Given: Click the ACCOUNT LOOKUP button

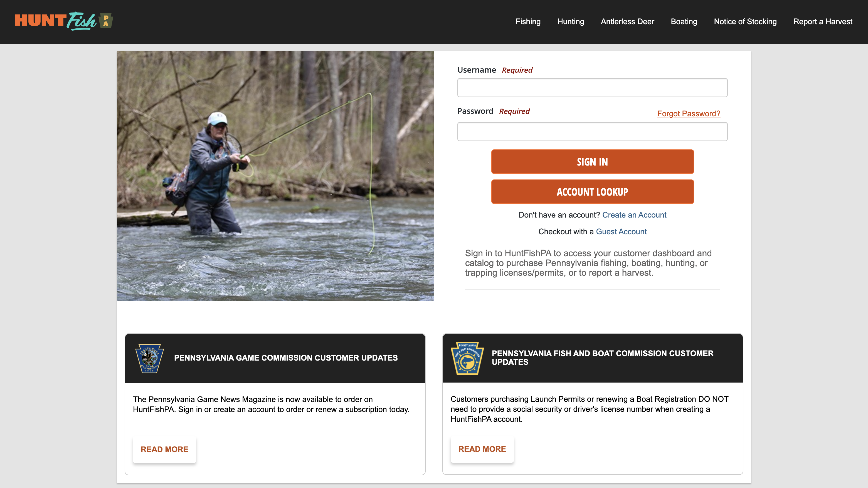Looking at the screenshot, I should [x=592, y=192].
